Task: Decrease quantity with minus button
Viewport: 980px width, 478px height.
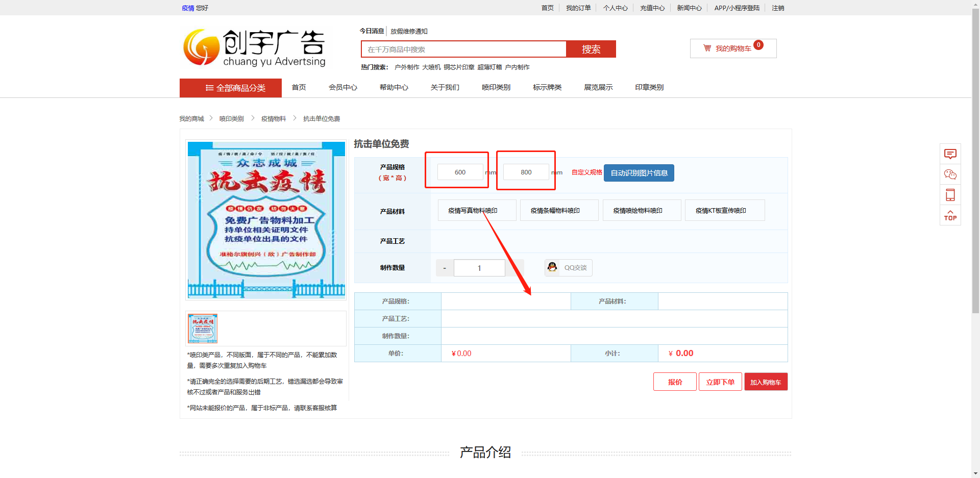Action: click(x=445, y=268)
